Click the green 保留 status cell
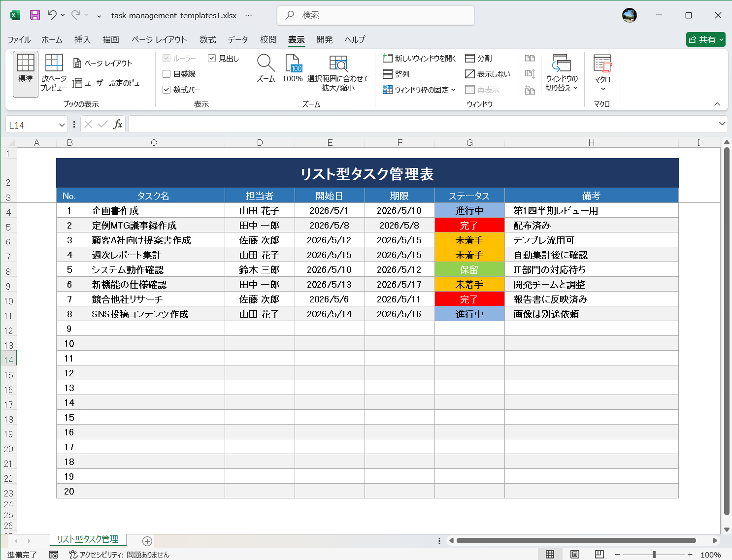The image size is (732, 560). [x=469, y=269]
